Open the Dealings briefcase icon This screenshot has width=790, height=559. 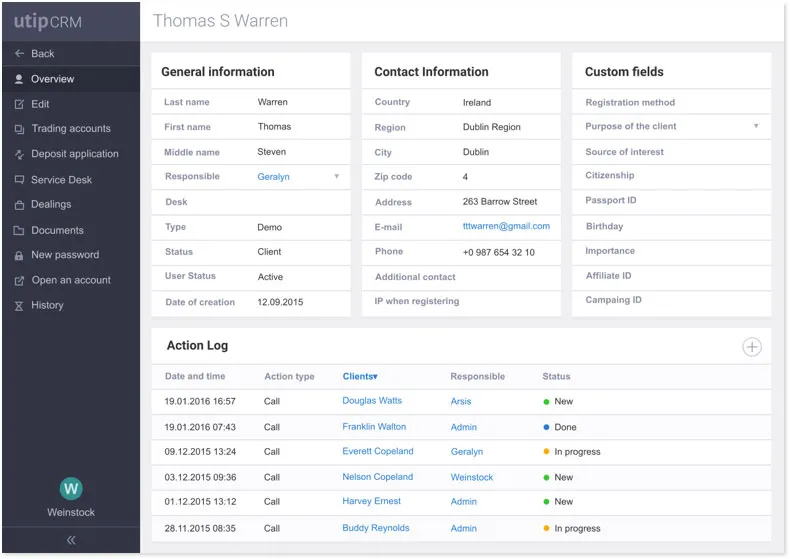click(x=19, y=205)
